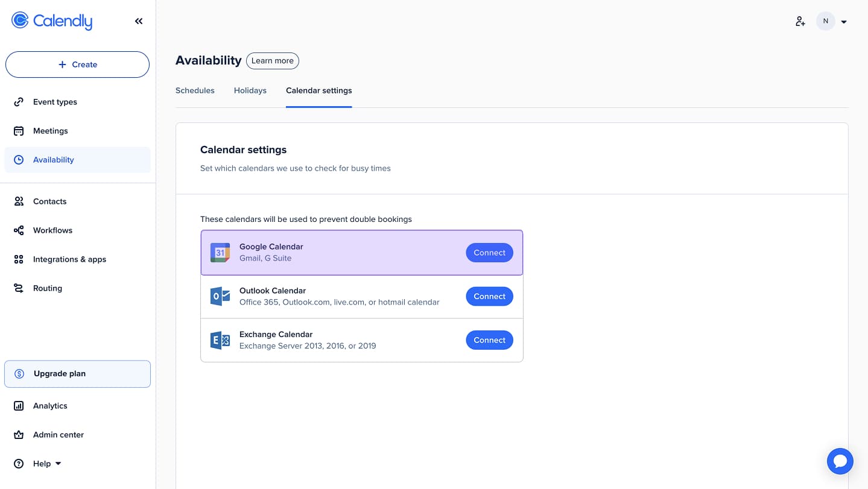Image resolution: width=868 pixels, height=489 pixels.
Task: Click the Workflows icon
Action: pos(19,230)
